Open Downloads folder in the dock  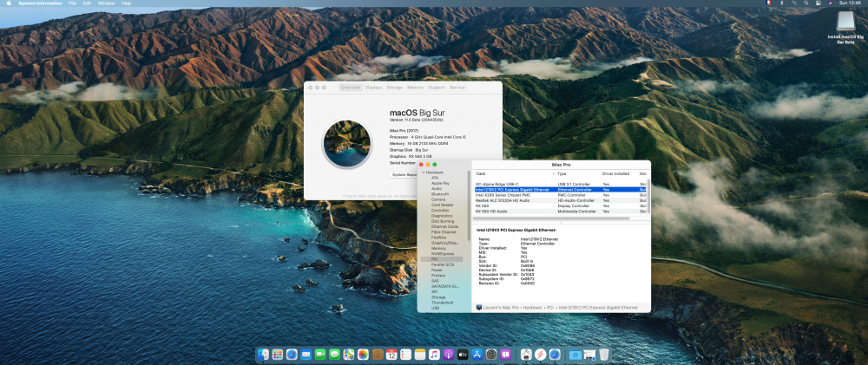pyautogui.click(x=575, y=355)
